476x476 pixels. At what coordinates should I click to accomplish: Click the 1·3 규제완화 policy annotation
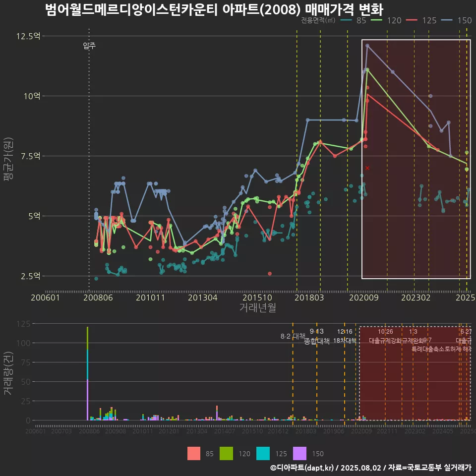413,336
